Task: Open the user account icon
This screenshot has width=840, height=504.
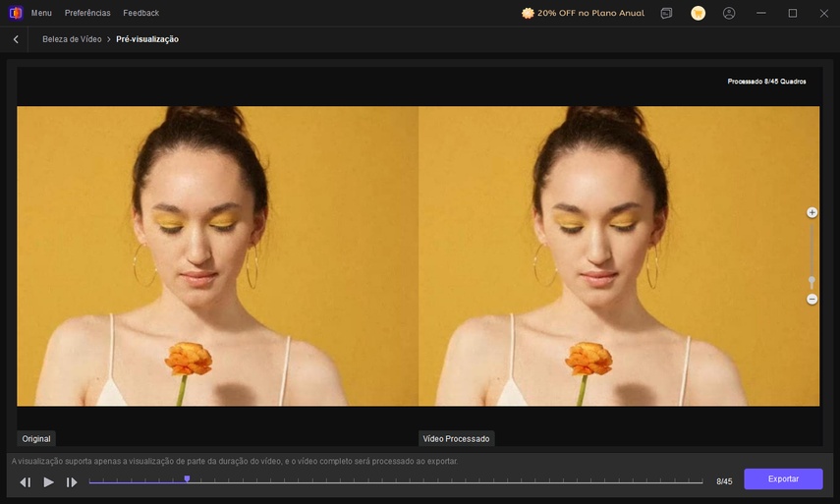Action: point(729,14)
